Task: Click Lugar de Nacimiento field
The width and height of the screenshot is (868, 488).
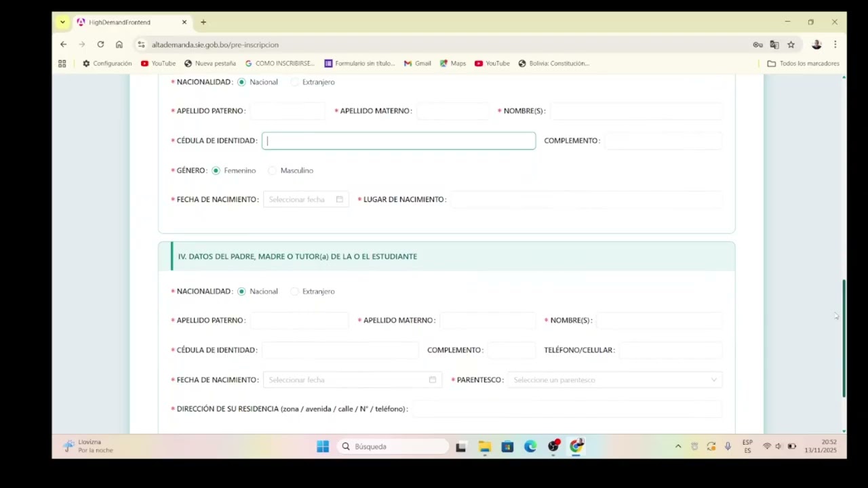Action: pos(586,199)
